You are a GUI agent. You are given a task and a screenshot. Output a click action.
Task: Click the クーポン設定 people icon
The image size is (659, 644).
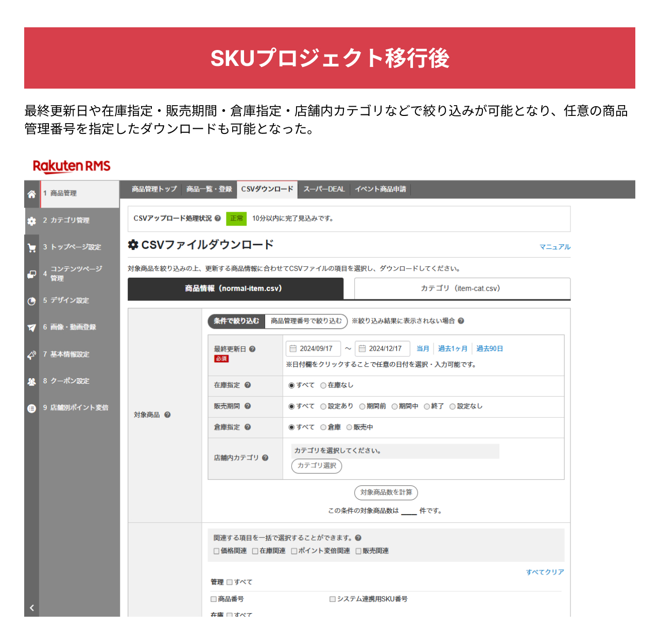coord(31,381)
